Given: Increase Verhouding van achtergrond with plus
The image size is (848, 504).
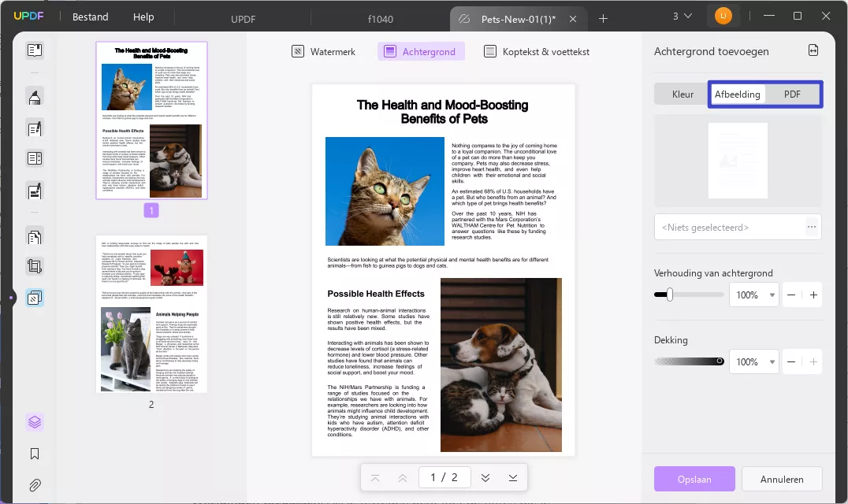Looking at the screenshot, I should tap(813, 295).
